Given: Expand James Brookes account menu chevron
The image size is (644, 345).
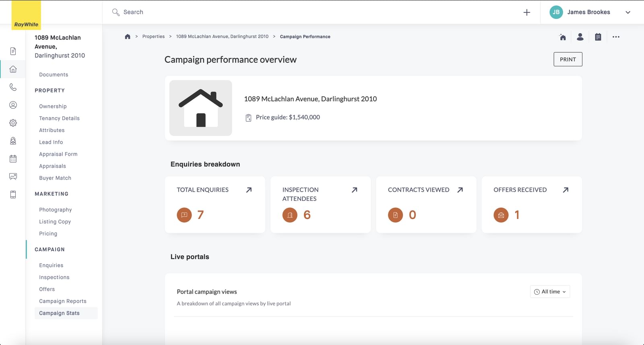Looking at the screenshot, I should pos(627,12).
